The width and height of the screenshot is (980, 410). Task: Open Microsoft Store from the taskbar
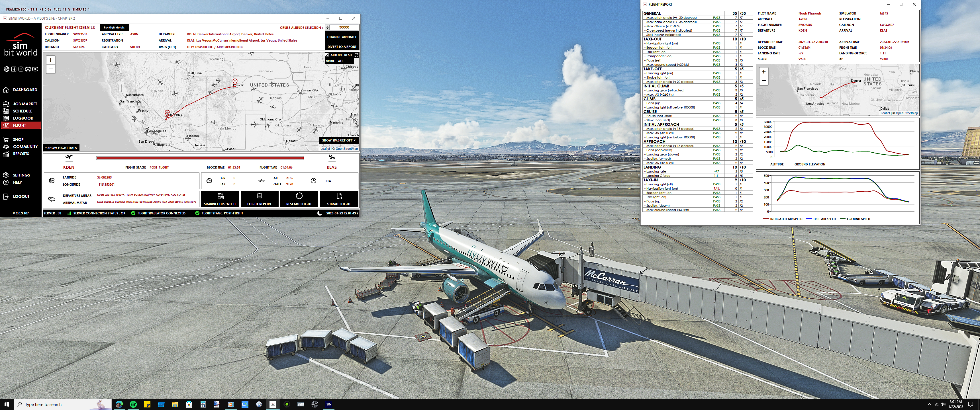coord(189,404)
